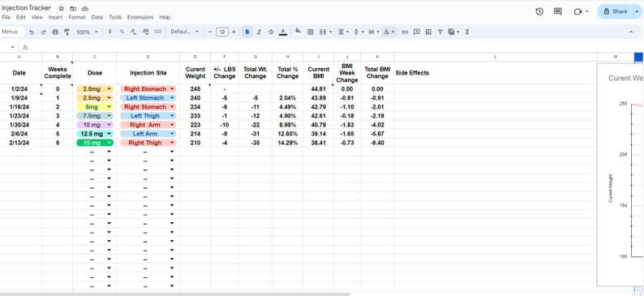Select the 14.29% total change cell
The width and height of the screenshot is (644, 296).
click(x=287, y=143)
